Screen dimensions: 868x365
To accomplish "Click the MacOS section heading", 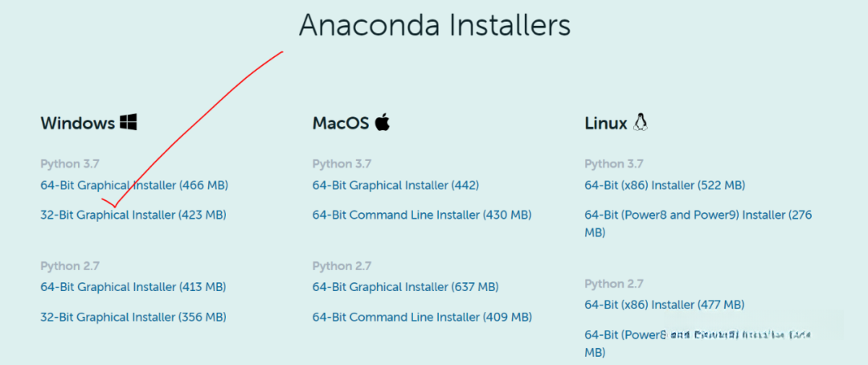I will click(341, 123).
